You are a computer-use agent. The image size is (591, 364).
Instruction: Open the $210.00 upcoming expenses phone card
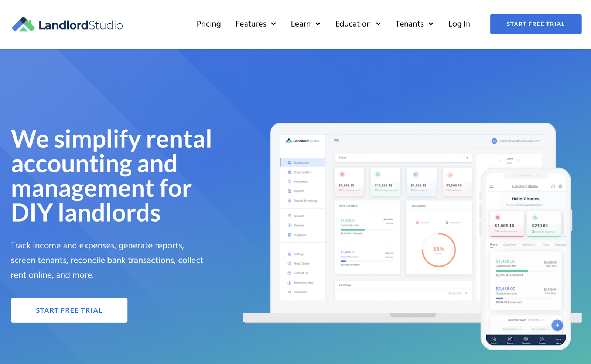[544, 224]
